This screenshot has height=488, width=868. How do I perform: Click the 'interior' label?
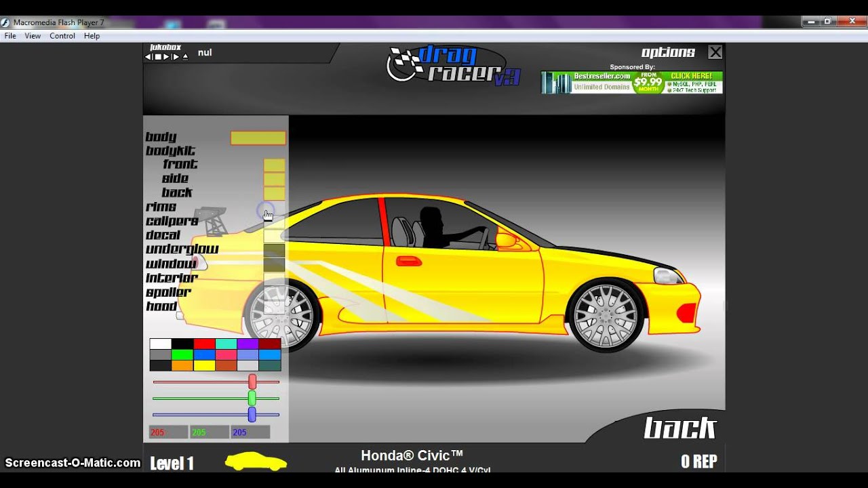click(172, 279)
